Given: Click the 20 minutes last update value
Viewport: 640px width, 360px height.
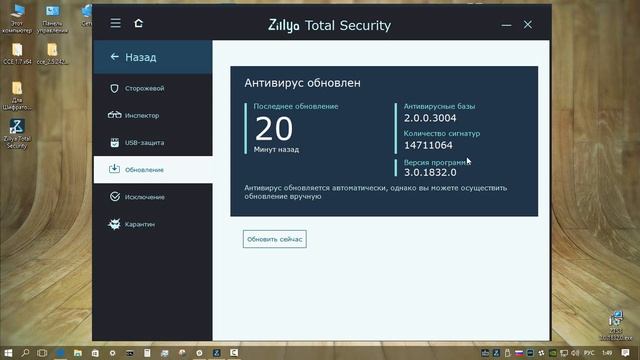Looking at the screenshot, I should (274, 129).
